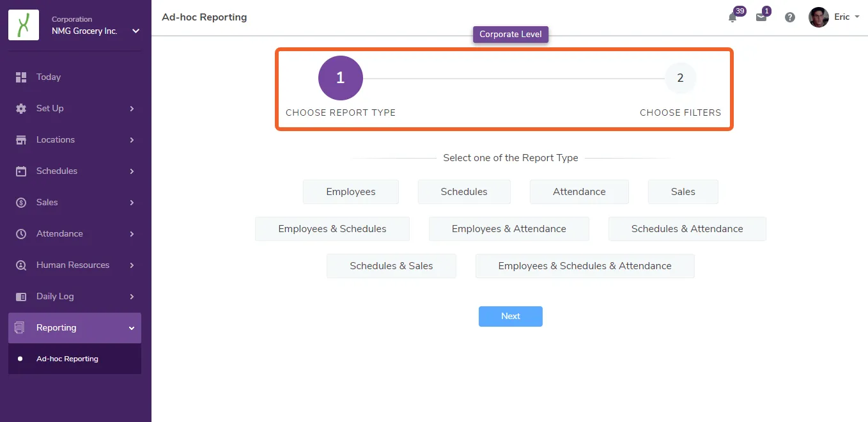Image resolution: width=868 pixels, height=422 pixels.
Task: Open messages envelope icon
Action: click(x=761, y=18)
